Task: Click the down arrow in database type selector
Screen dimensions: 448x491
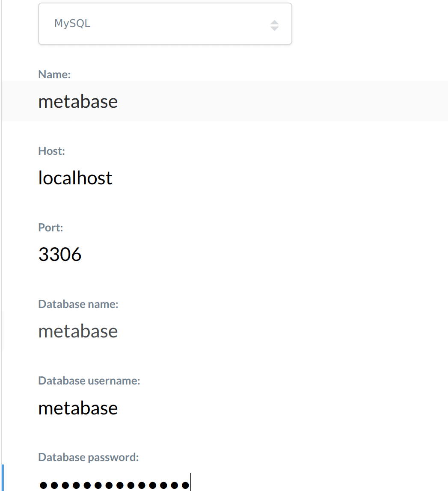Action: 275,29
